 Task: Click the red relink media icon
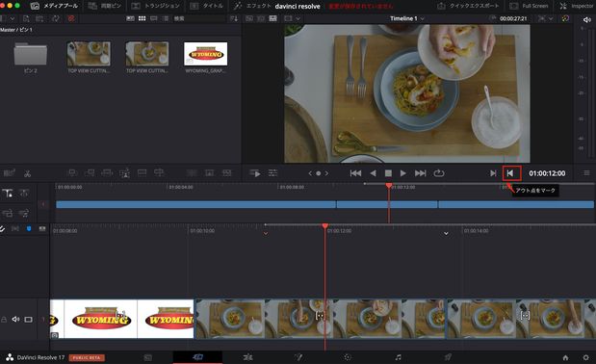pyautogui.click(x=70, y=18)
